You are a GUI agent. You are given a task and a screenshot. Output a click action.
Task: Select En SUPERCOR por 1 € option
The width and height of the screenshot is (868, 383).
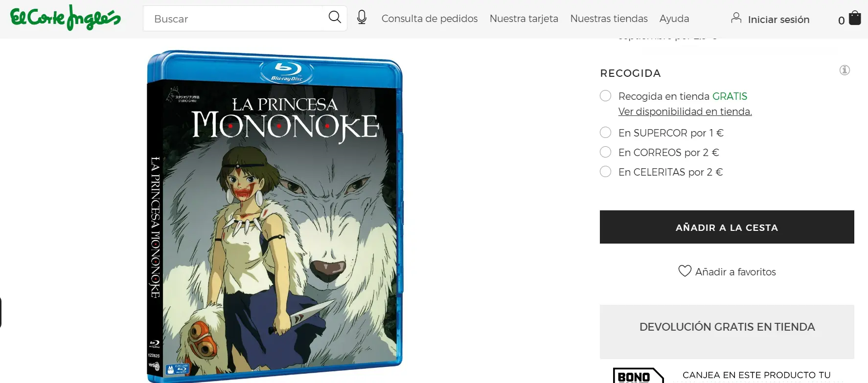(606, 133)
